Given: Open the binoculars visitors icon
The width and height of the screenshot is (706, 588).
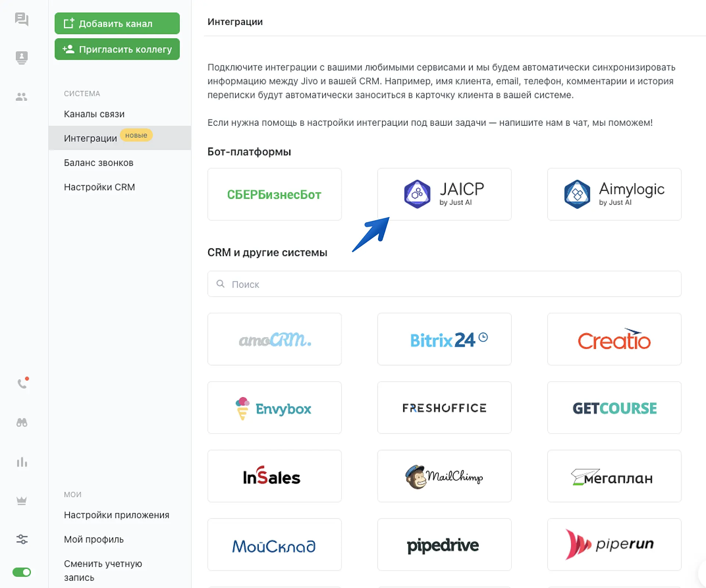Looking at the screenshot, I should (x=22, y=423).
